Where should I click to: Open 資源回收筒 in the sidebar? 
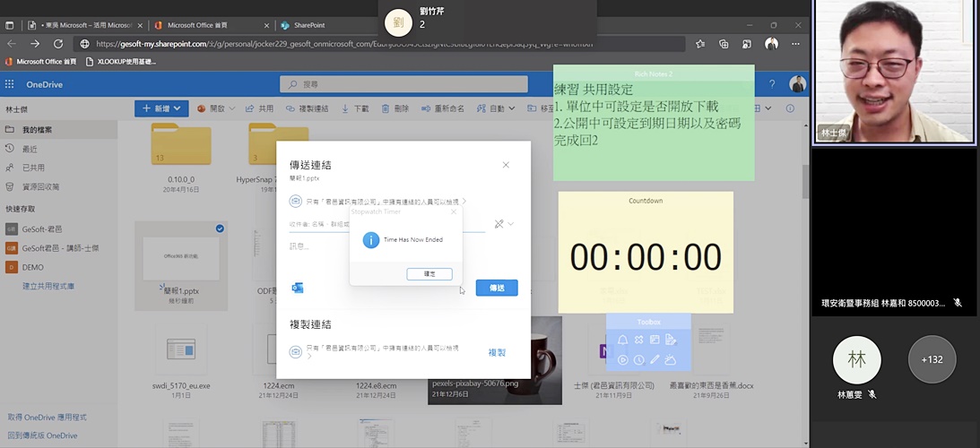tap(40, 186)
